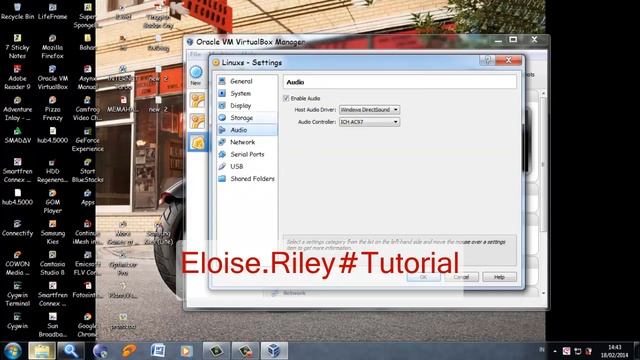640x360 pixels.
Task: Click the question-mark help button in Settings title bar
Action: (487, 60)
